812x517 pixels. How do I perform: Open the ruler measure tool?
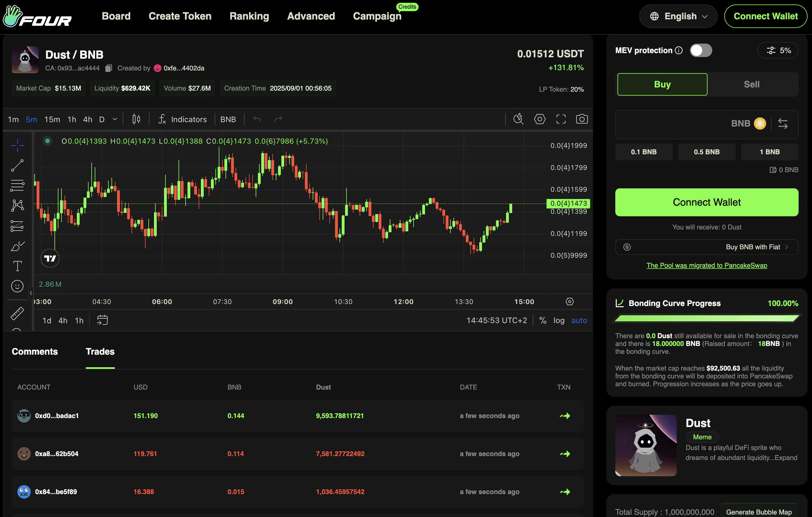17,313
